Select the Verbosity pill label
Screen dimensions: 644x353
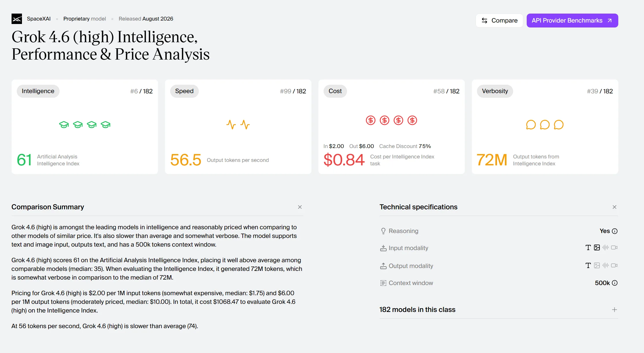[495, 91]
